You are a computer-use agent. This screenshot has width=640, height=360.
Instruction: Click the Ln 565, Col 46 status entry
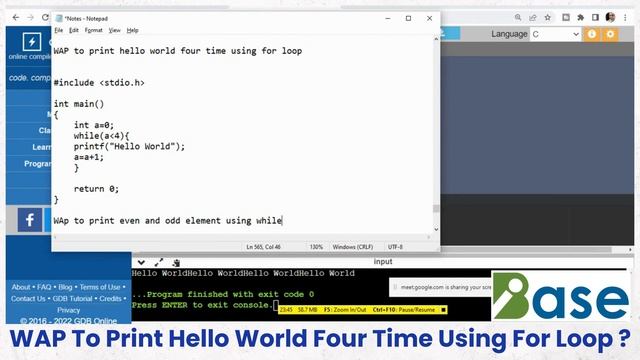(x=263, y=247)
